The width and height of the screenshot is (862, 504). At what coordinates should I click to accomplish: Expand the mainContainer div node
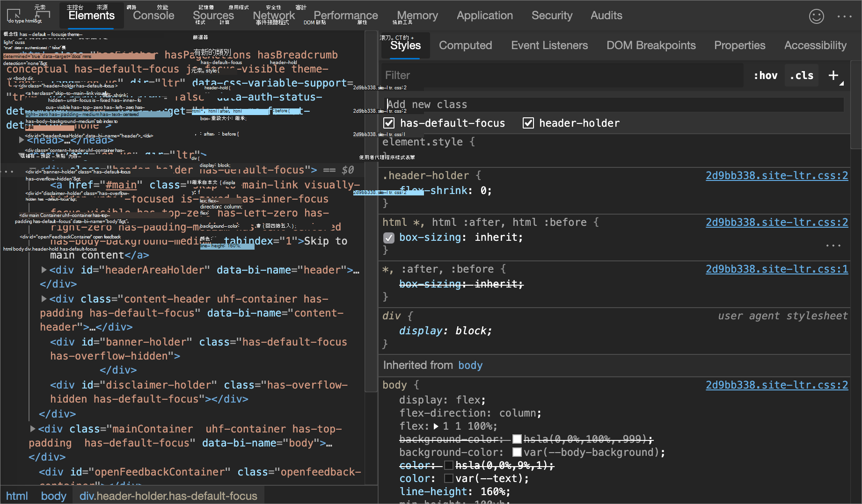coord(33,429)
